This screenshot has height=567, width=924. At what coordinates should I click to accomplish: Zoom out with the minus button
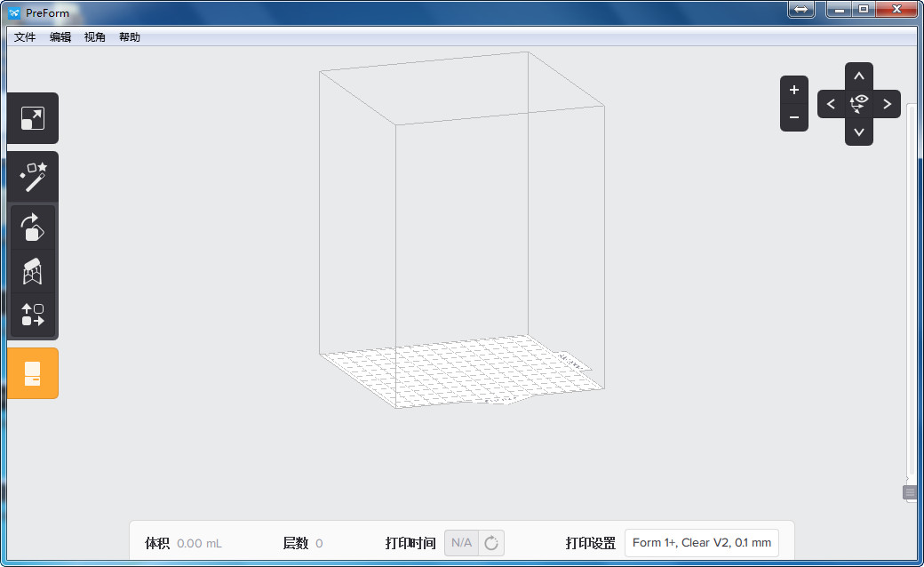(x=793, y=117)
